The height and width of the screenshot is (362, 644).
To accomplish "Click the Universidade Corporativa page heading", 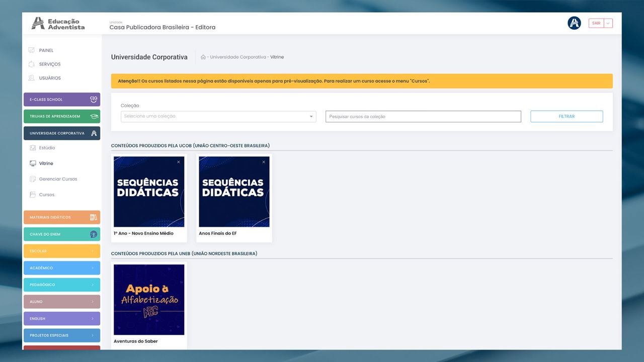I will tap(149, 57).
